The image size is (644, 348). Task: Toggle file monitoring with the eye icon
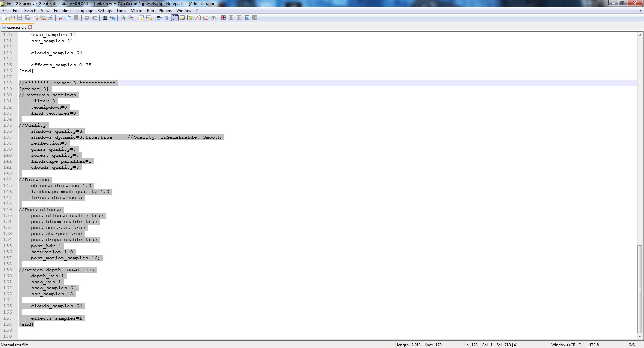point(213,18)
